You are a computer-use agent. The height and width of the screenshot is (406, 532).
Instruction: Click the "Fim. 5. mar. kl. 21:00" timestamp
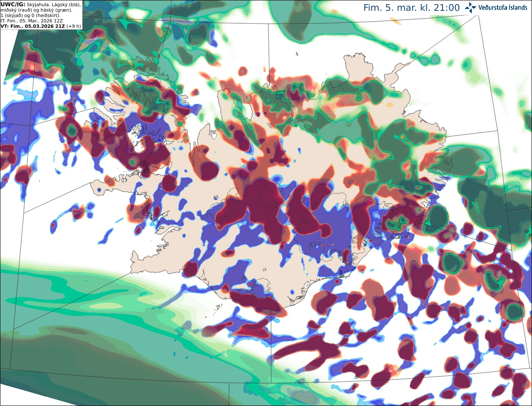(x=411, y=8)
